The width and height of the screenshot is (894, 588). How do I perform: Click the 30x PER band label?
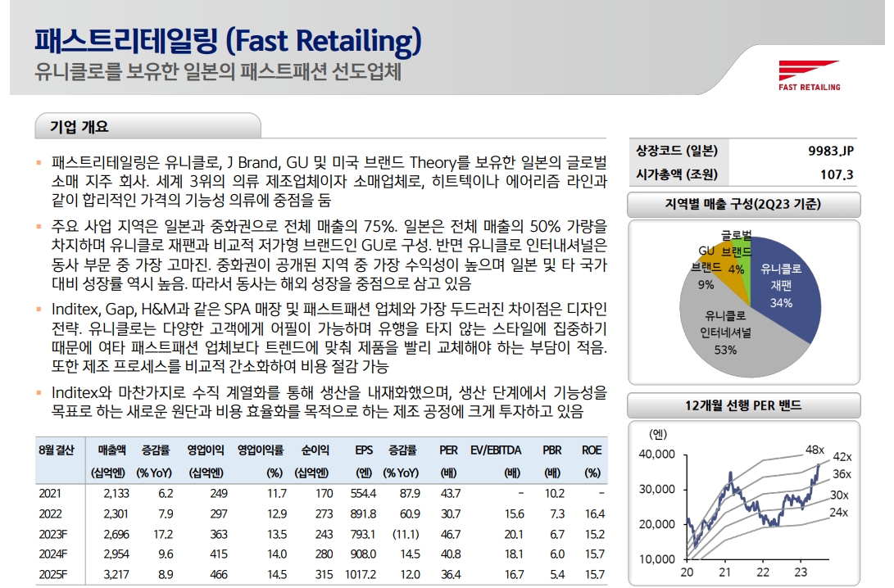coord(839,495)
